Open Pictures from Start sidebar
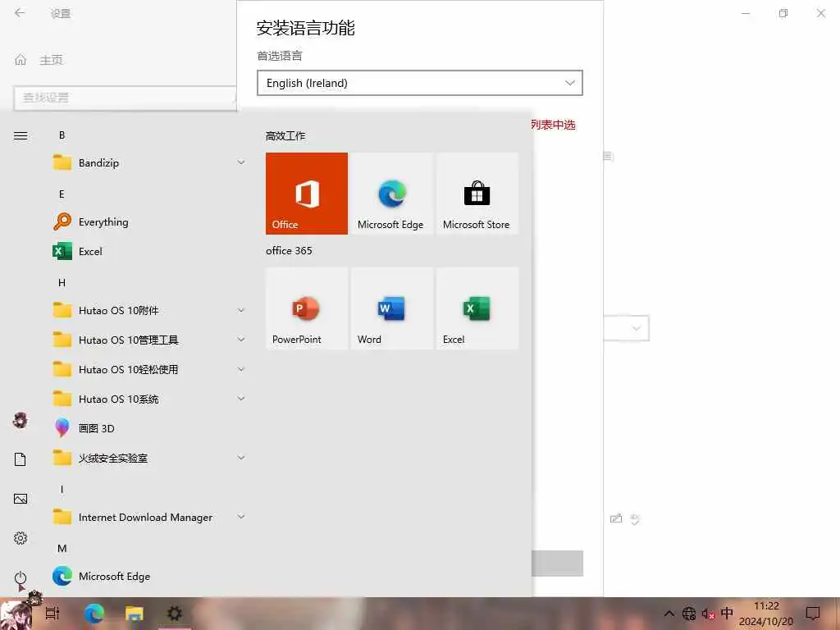The width and height of the screenshot is (840, 630). click(21, 499)
